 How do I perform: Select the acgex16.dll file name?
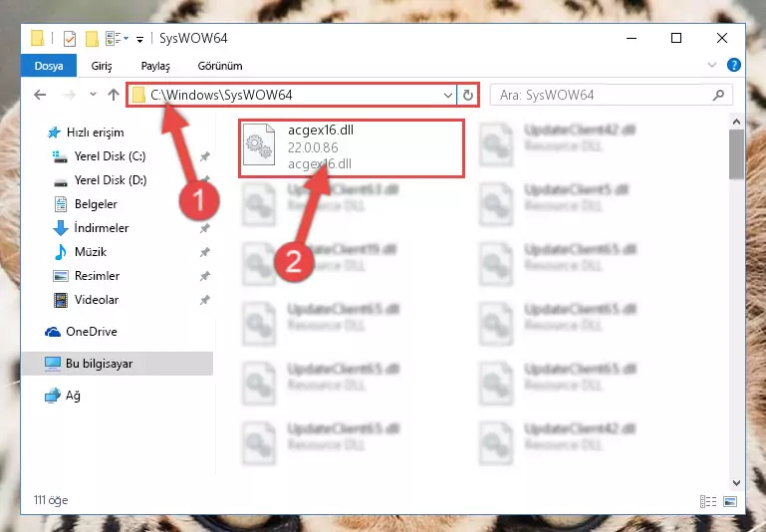321,130
